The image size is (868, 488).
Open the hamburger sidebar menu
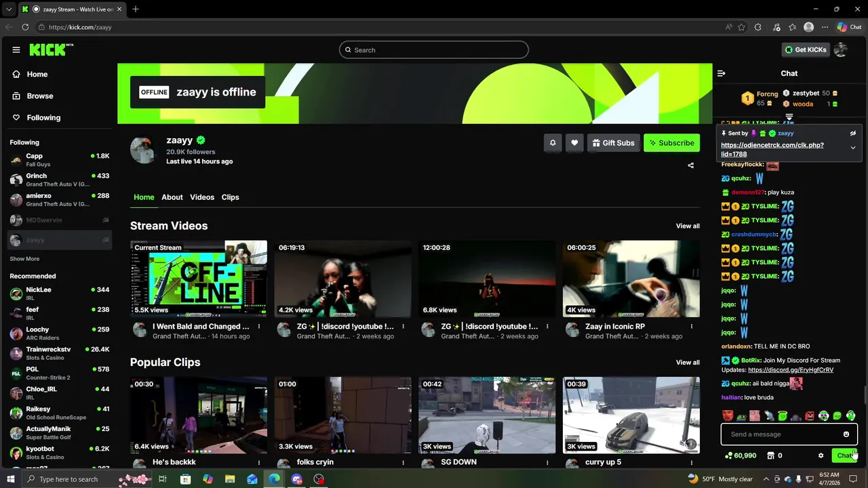[16, 49]
